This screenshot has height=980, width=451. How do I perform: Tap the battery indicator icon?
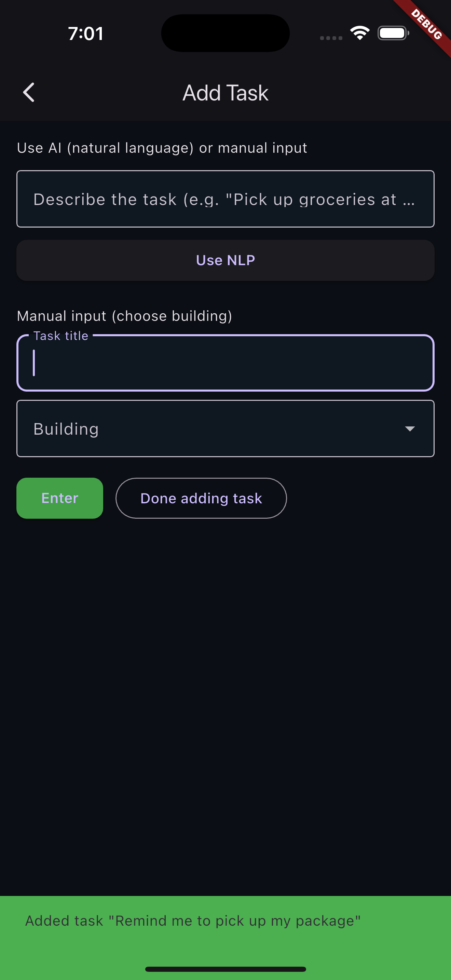click(393, 33)
